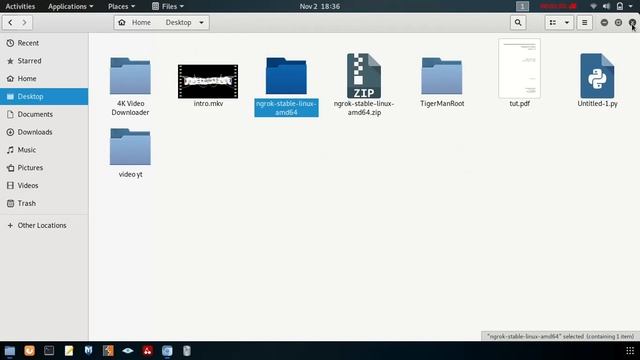
Task: Open Documents in the sidebar
Action: pyautogui.click(x=44, y=114)
